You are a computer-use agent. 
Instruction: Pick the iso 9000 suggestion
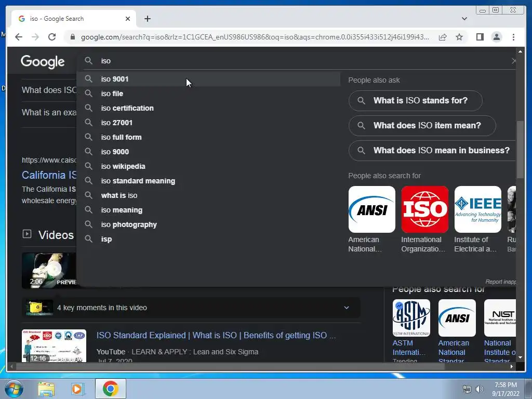tap(209, 152)
